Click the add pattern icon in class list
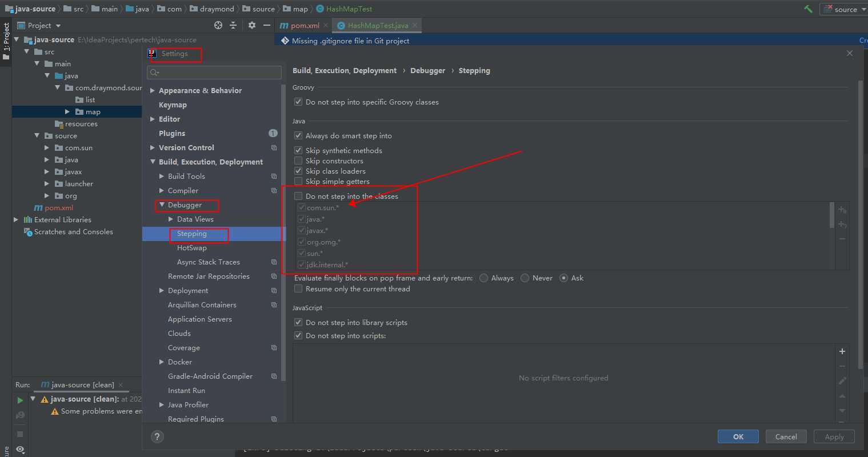 point(842,224)
